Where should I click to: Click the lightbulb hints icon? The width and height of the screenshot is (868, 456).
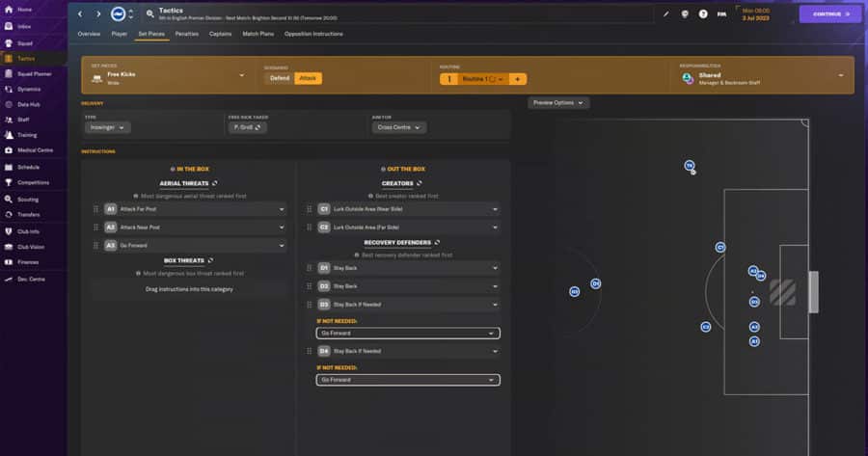pyautogui.click(x=685, y=14)
